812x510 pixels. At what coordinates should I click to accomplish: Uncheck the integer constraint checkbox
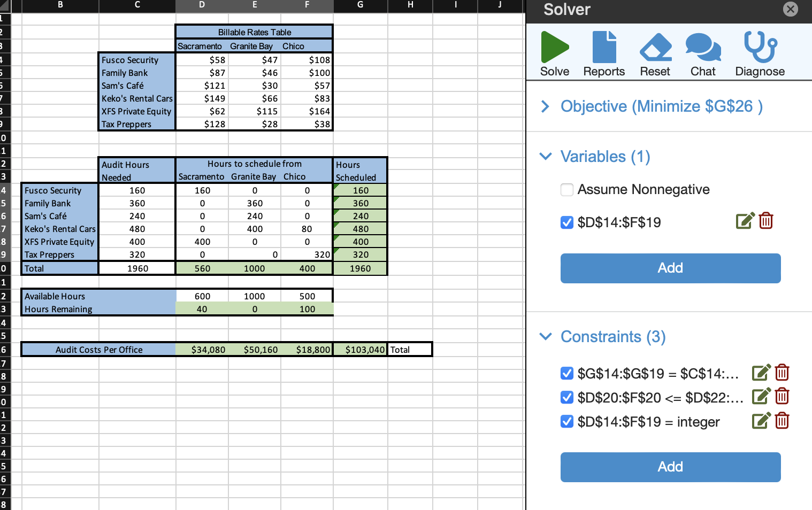tap(567, 422)
